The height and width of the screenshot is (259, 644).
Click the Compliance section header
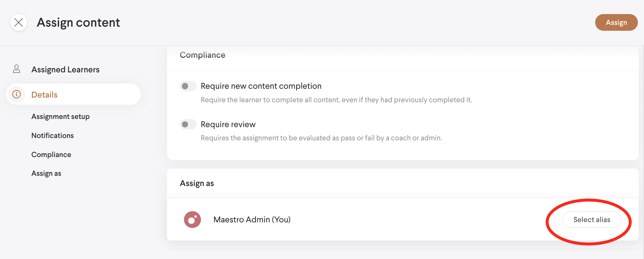point(202,55)
